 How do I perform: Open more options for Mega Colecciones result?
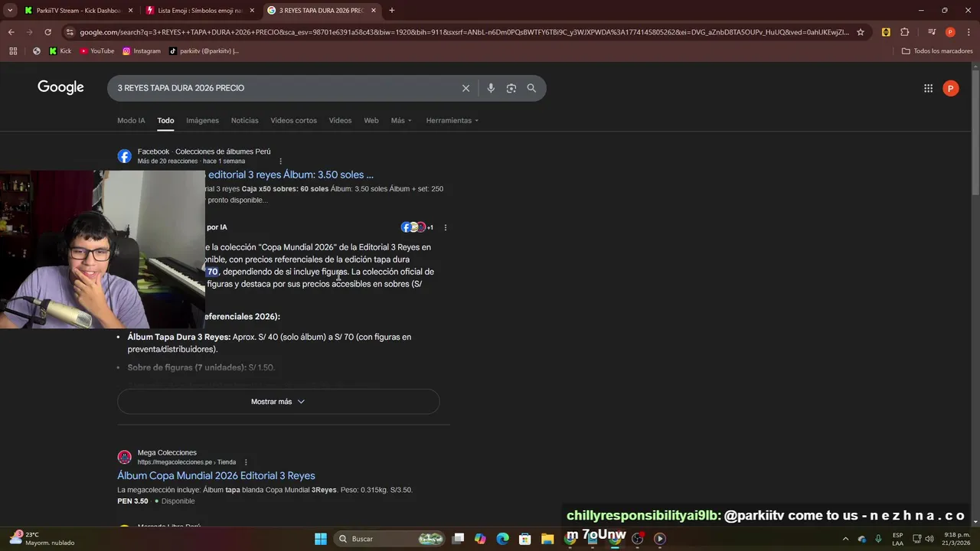(246, 462)
